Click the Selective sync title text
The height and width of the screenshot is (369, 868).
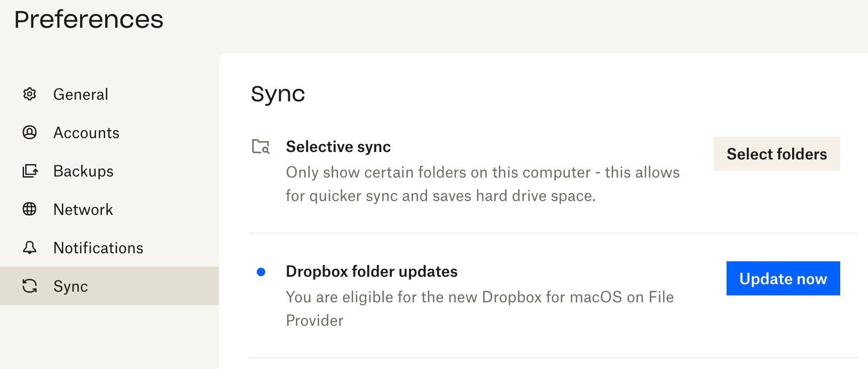[x=338, y=147]
